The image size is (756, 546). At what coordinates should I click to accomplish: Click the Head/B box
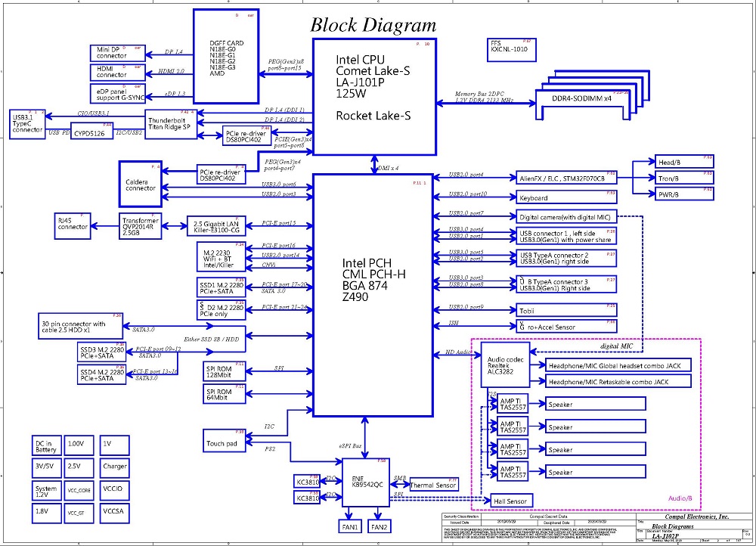point(684,162)
